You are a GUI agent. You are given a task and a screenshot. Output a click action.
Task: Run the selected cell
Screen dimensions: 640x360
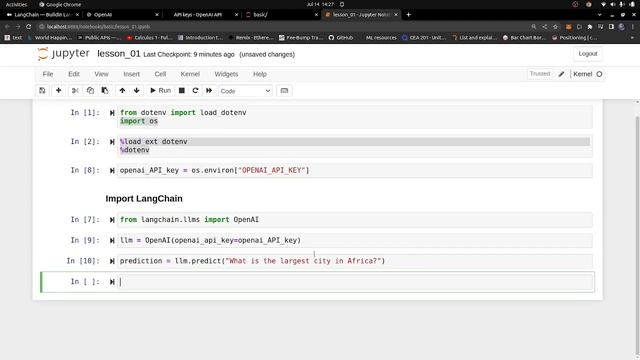click(x=160, y=91)
